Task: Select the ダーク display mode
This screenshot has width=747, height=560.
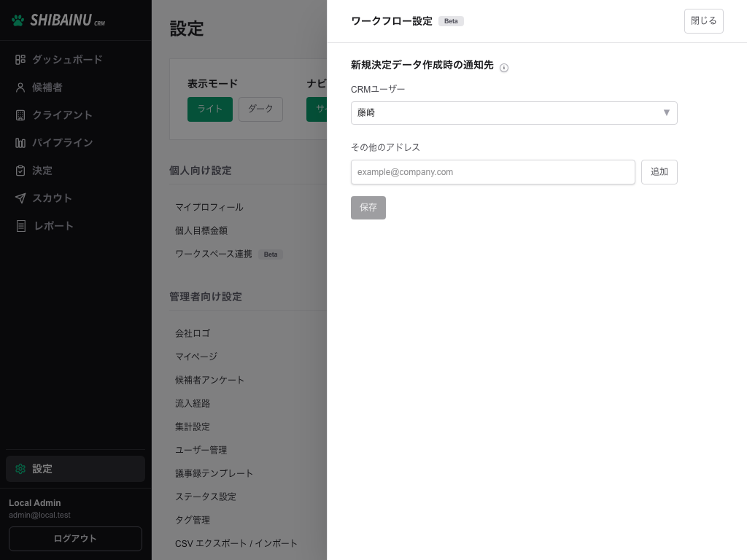Action: [260, 109]
